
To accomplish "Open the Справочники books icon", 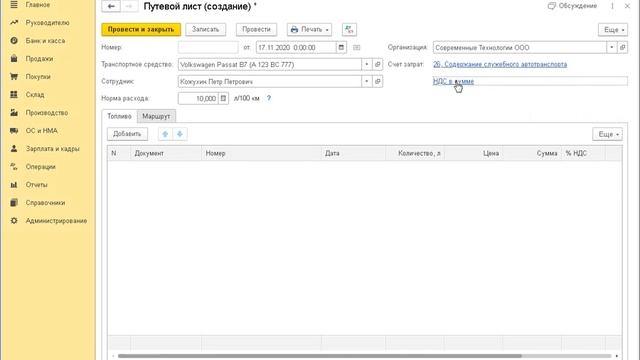I will coord(14,203).
